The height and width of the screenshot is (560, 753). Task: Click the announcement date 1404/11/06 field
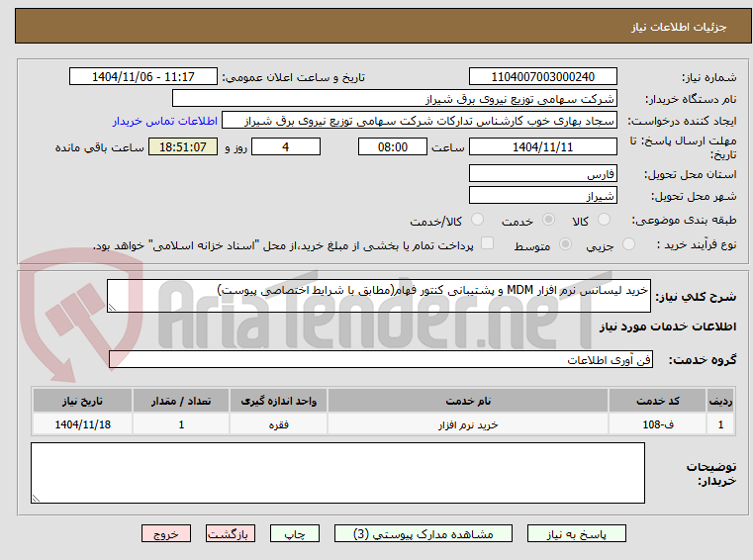143,76
